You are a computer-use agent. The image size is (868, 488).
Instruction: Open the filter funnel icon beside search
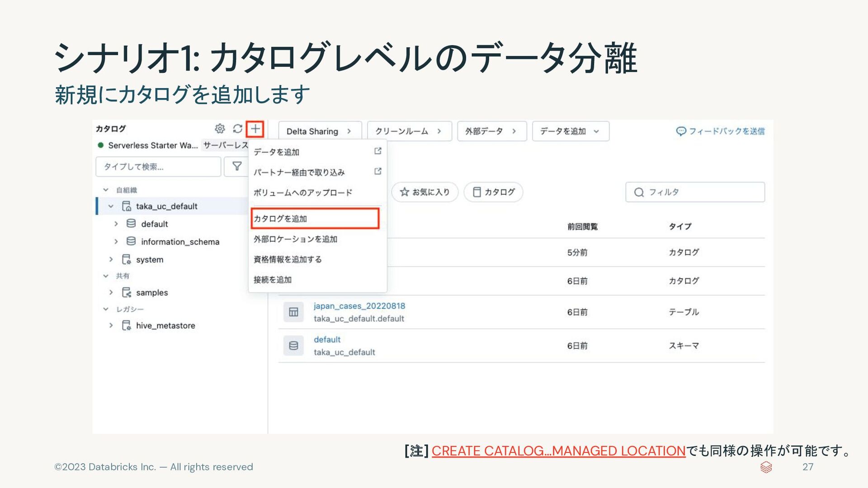click(x=237, y=166)
